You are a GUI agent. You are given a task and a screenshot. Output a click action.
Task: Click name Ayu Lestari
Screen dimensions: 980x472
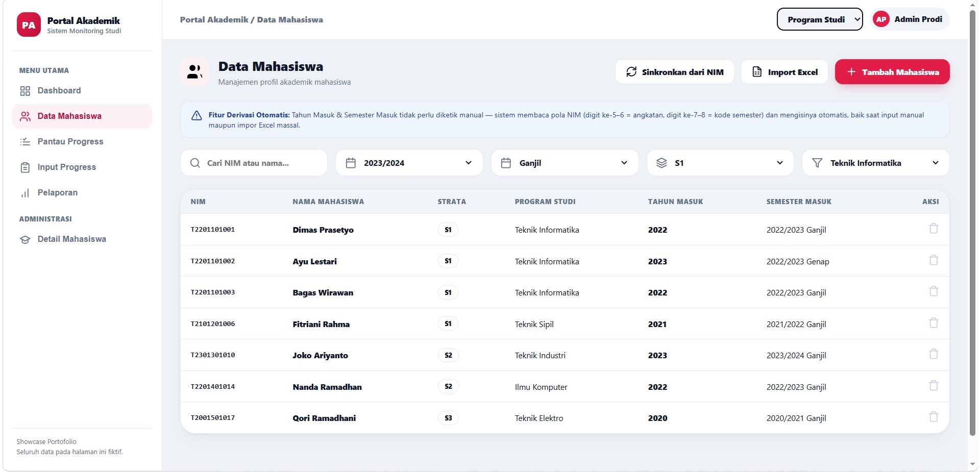pyautogui.click(x=314, y=262)
